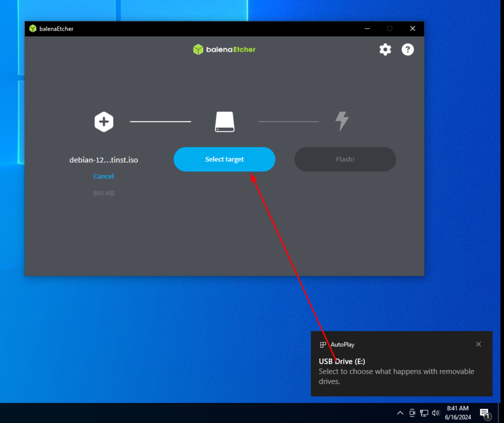Image resolution: width=504 pixels, height=423 pixels.
Task: Open the help question mark icon
Action: [x=408, y=50]
